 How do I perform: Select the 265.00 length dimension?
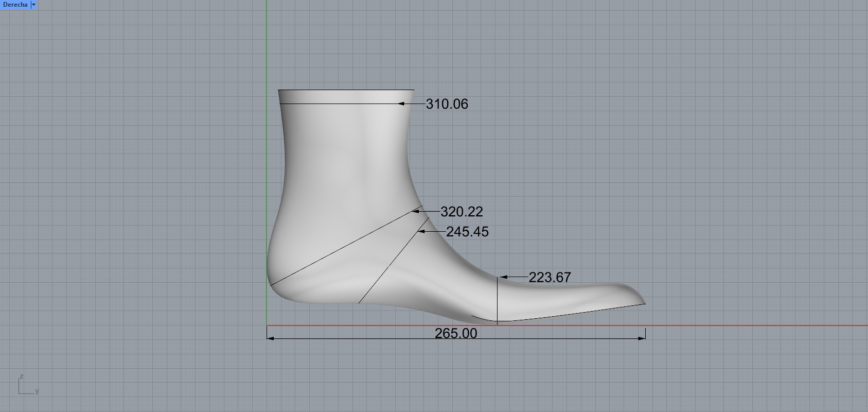(456, 333)
